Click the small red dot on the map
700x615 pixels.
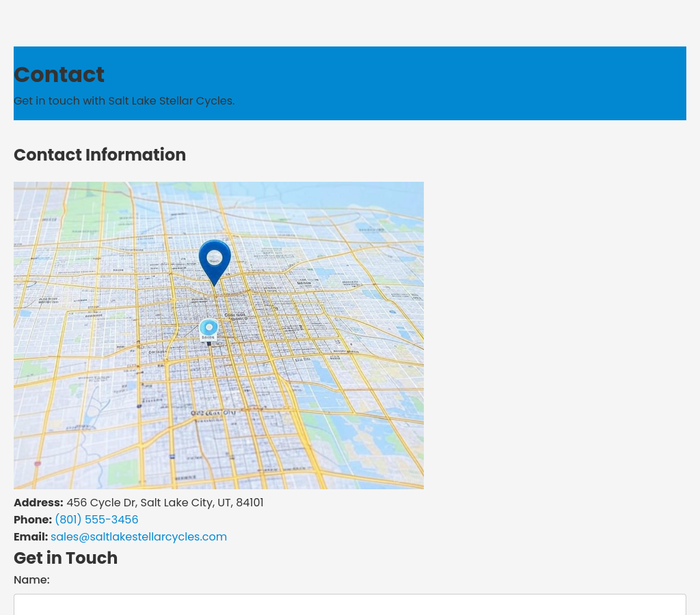pos(38,463)
